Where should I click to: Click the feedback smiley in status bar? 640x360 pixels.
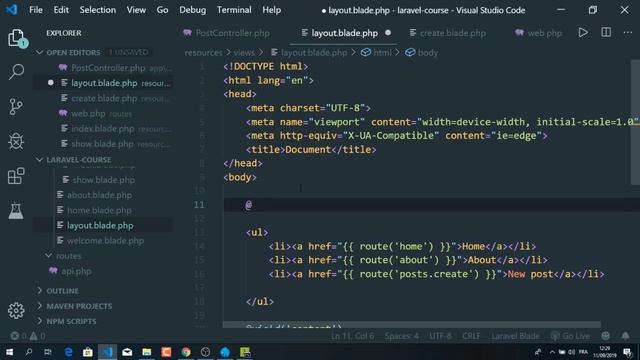tap(606, 336)
